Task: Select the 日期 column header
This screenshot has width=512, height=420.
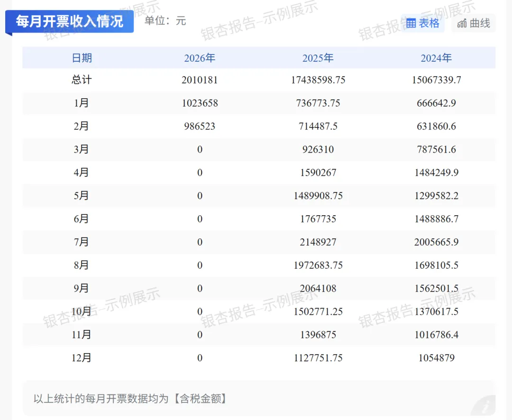Action: (82, 58)
